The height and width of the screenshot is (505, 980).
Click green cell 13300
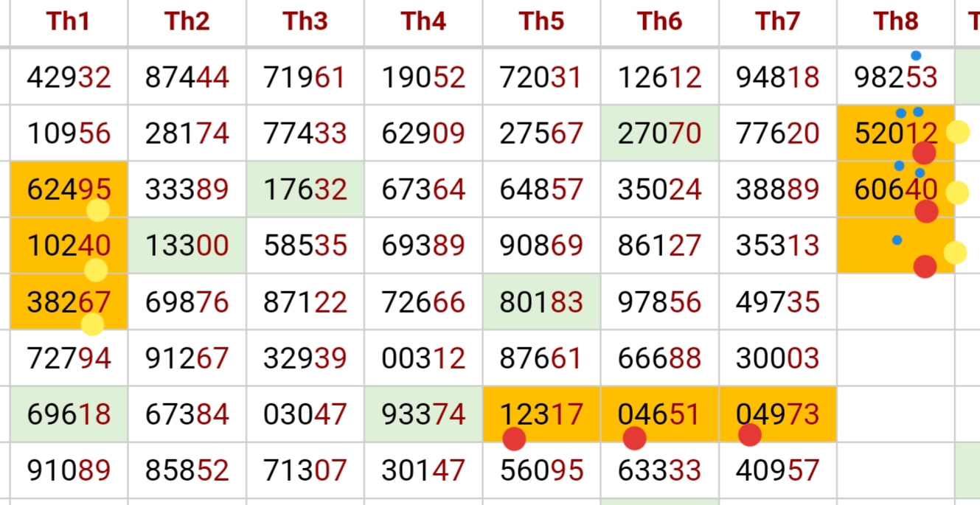click(187, 245)
